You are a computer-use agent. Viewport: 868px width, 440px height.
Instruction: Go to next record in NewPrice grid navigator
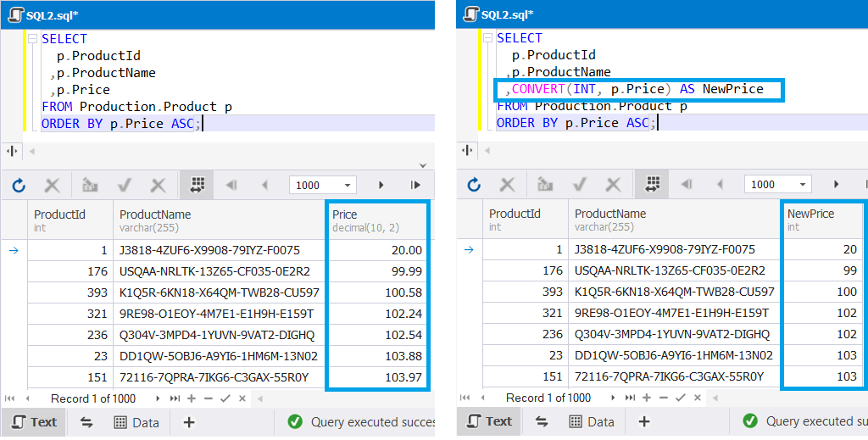click(x=613, y=398)
